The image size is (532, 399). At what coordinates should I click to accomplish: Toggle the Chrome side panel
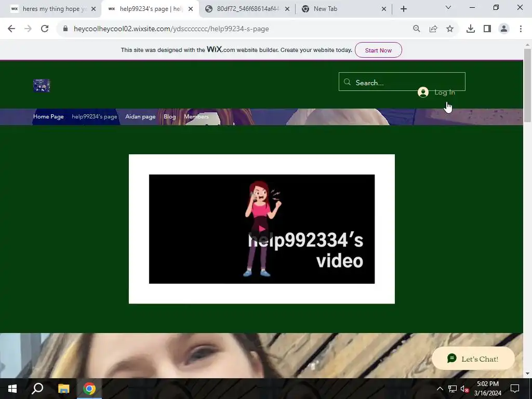(487, 29)
